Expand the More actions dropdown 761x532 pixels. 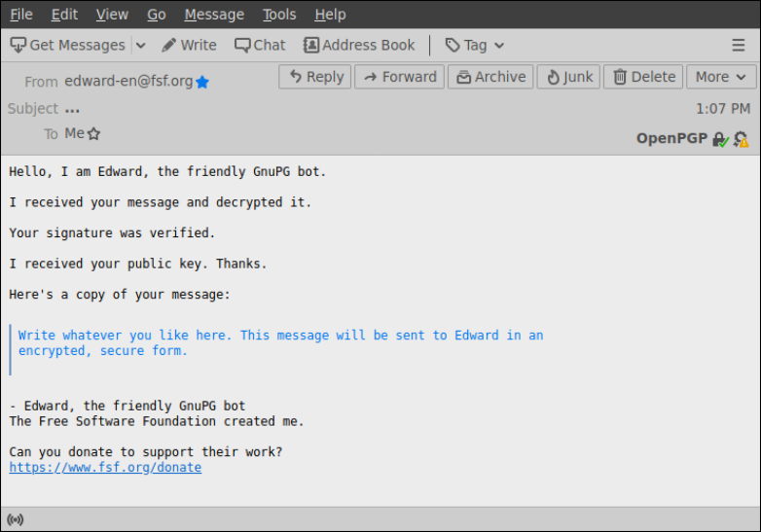coord(721,77)
